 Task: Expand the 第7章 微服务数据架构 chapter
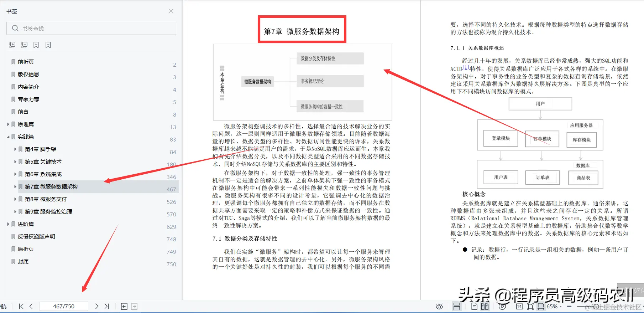pyautogui.click(x=15, y=186)
